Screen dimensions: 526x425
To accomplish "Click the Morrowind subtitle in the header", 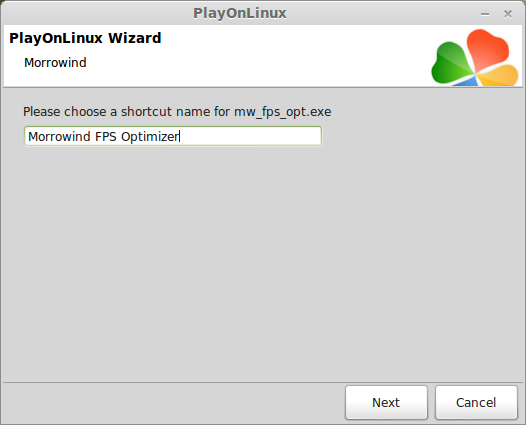I will pyautogui.click(x=55, y=63).
